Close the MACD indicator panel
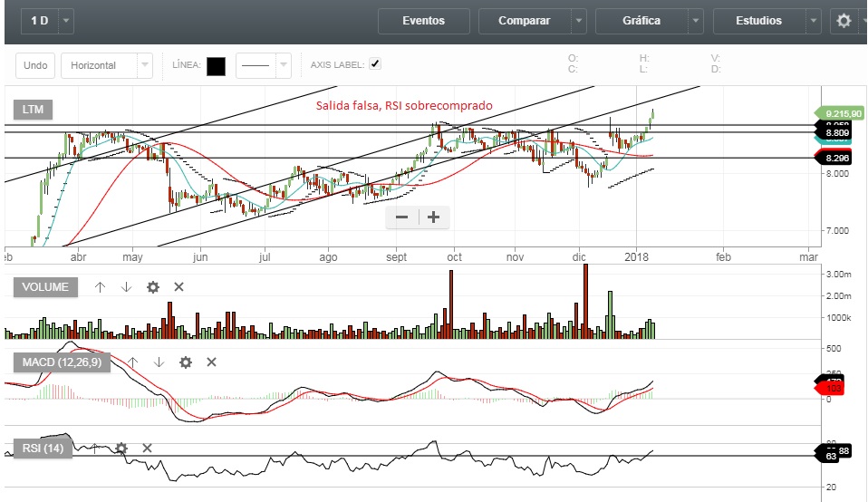The image size is (868, 502). click(x=211, y=362)
